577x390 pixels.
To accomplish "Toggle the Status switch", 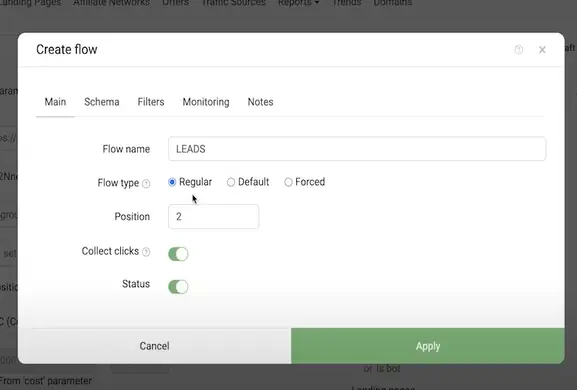I will 178,287.
